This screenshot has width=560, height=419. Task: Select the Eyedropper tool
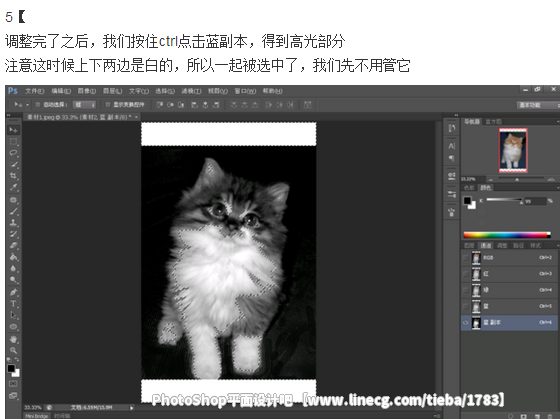[14, 187]
